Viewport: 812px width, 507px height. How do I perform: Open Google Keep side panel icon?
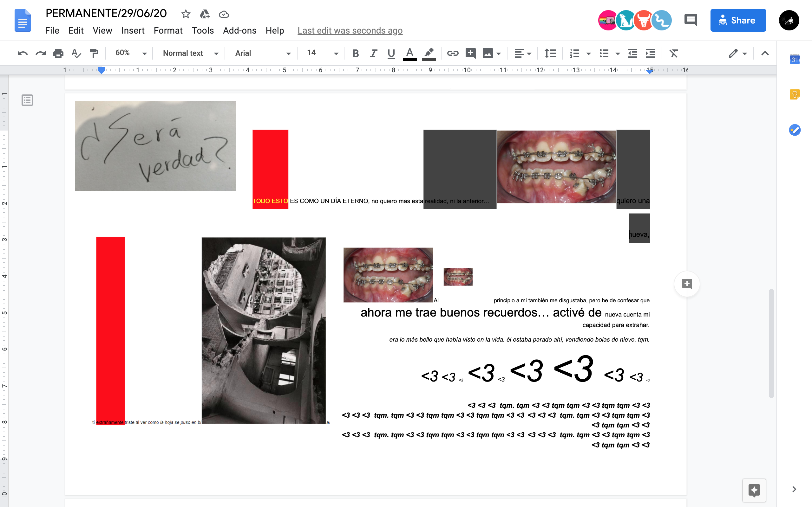794,94
